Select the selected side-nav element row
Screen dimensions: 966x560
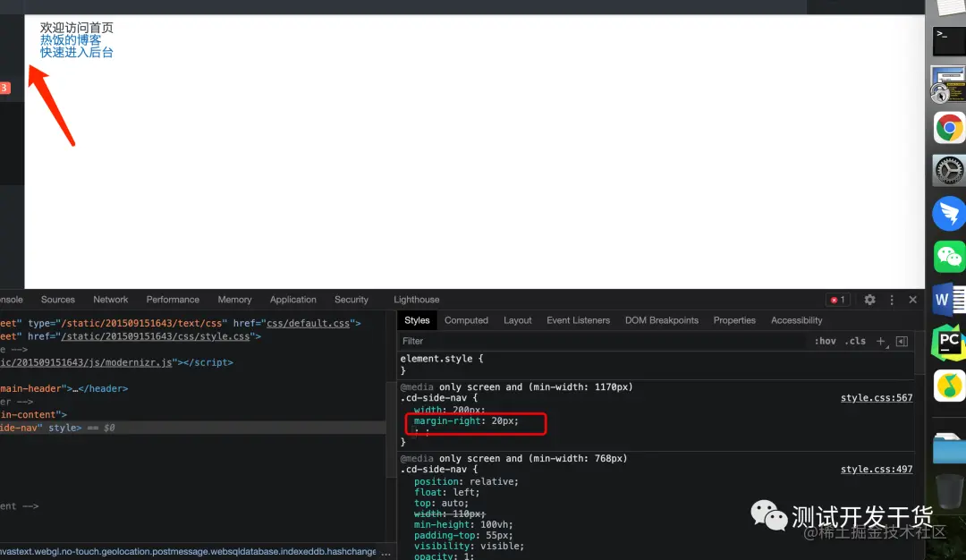193,428
